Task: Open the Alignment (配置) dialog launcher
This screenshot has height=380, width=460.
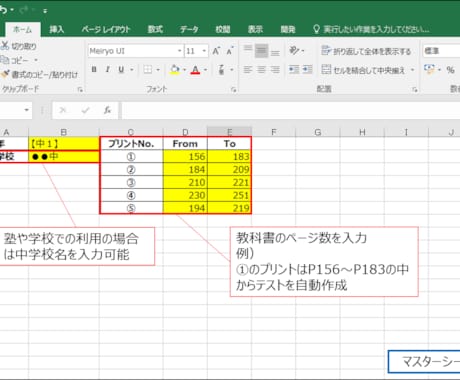Action: pos(415,89)
